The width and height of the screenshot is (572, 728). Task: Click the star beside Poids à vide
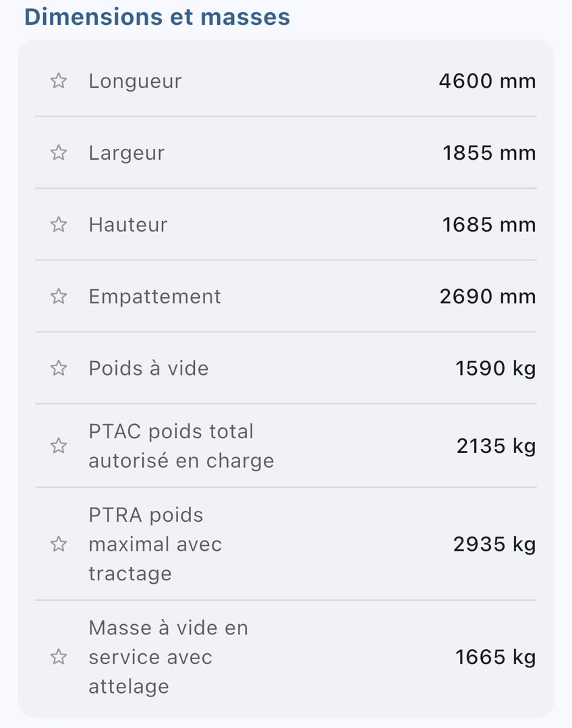click(x=59, y=368)
